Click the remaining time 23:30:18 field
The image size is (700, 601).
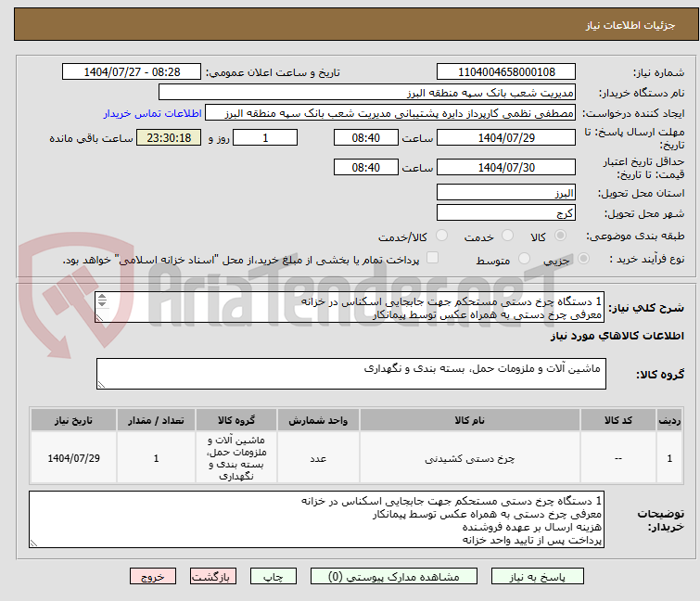coord(169,137)
